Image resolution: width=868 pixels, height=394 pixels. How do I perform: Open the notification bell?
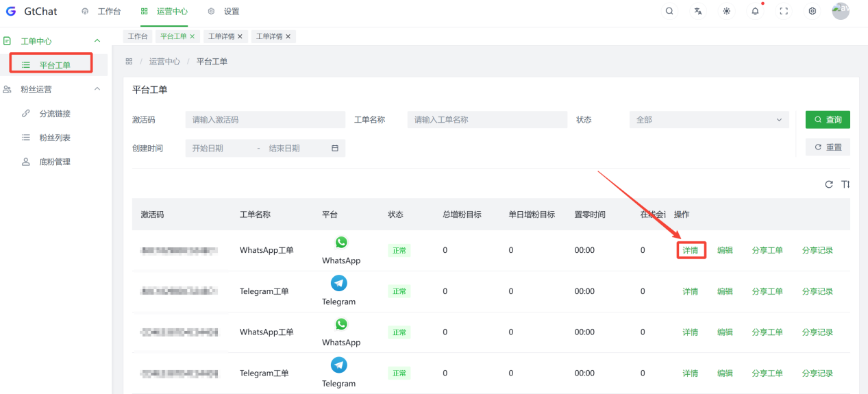tap(755, 11)
